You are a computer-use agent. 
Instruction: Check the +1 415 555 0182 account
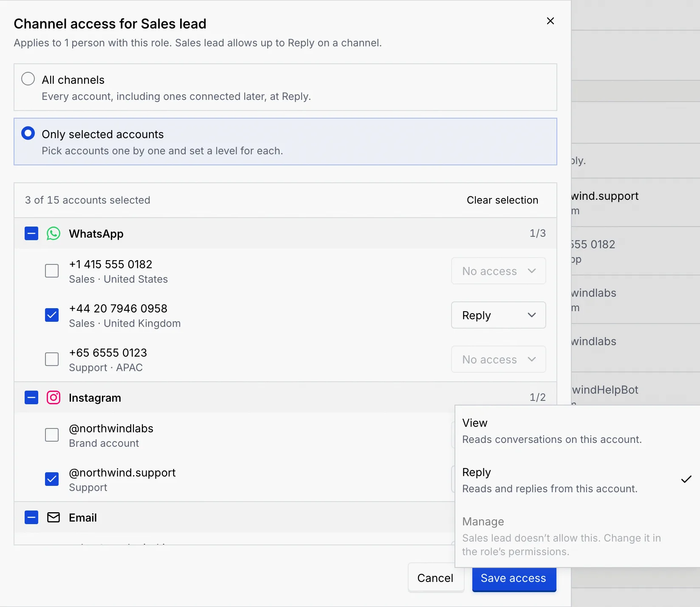click(x=52, y=271)
